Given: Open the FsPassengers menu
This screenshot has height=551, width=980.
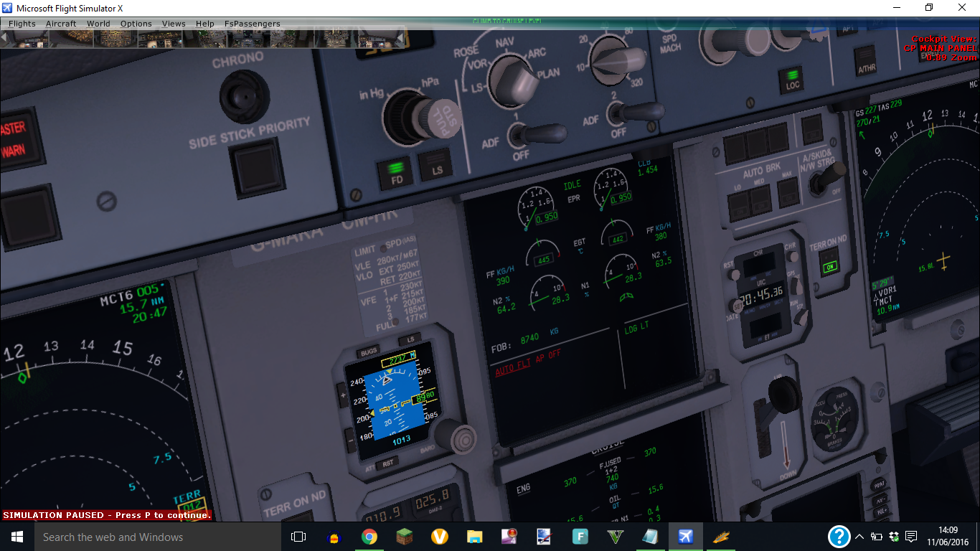Looking at the screenshot, I should click(x=253, y=24).
